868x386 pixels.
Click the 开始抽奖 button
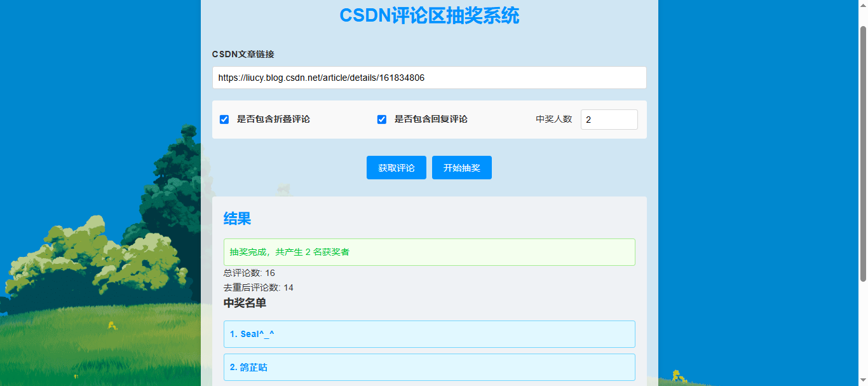(x=462, y=168)
